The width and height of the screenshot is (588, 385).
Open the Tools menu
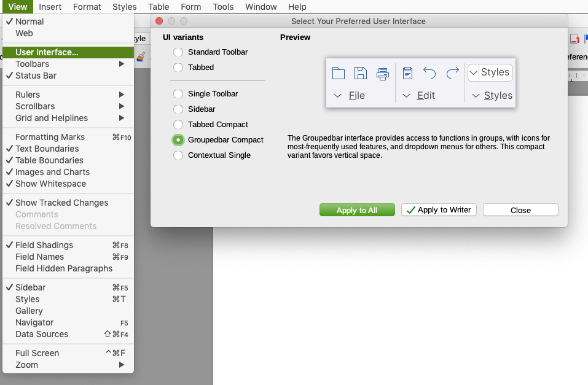click(x=223, y=7)
